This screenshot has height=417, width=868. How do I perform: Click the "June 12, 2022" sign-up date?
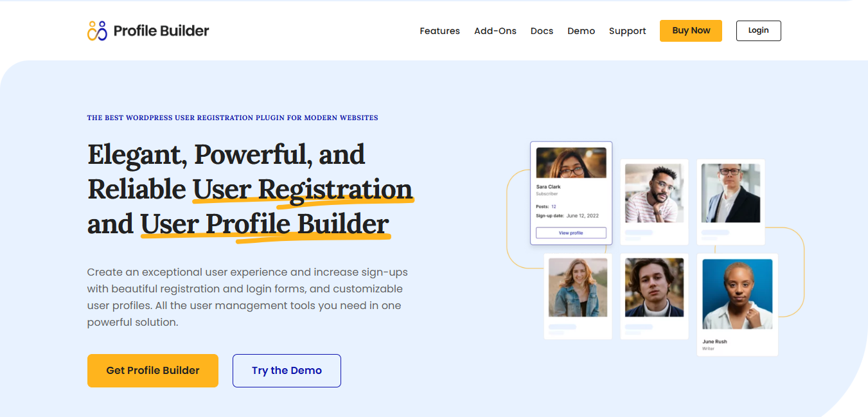point(582,217)
